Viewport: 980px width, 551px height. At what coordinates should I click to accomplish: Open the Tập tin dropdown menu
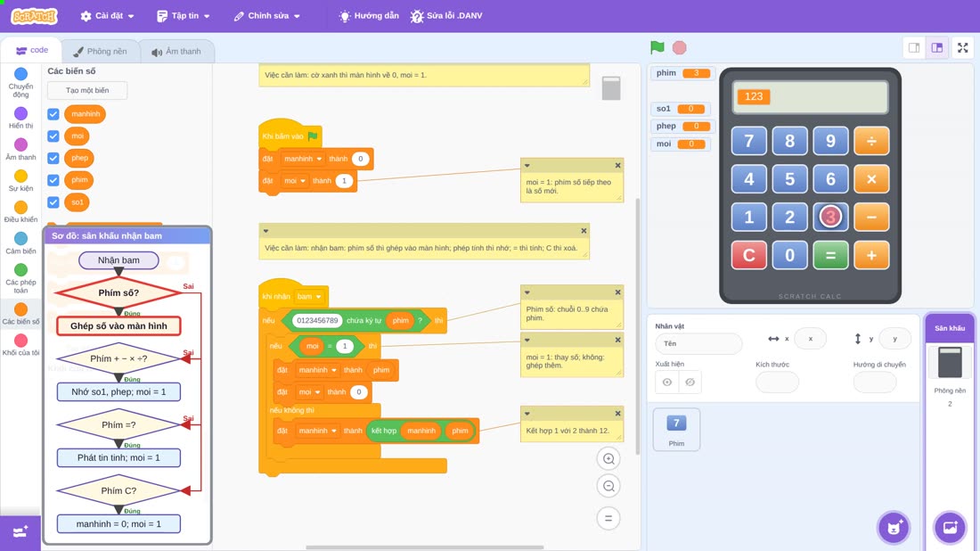[x=184, y=16]
